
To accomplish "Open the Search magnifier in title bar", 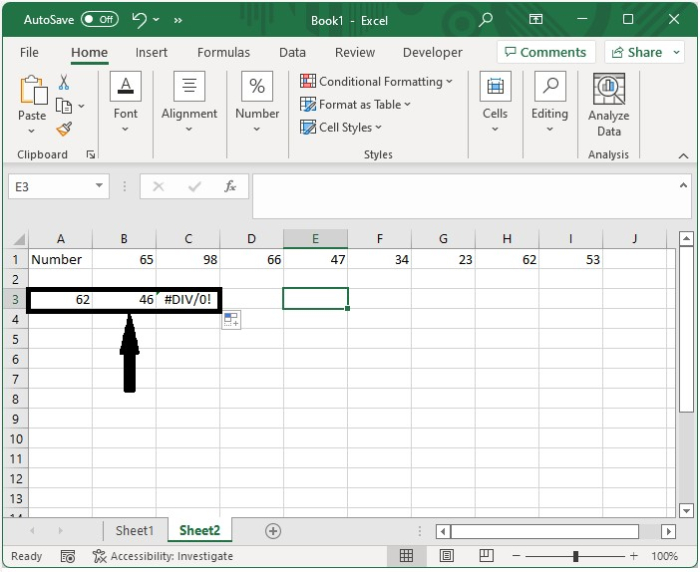I will click(x=486, y=19).
